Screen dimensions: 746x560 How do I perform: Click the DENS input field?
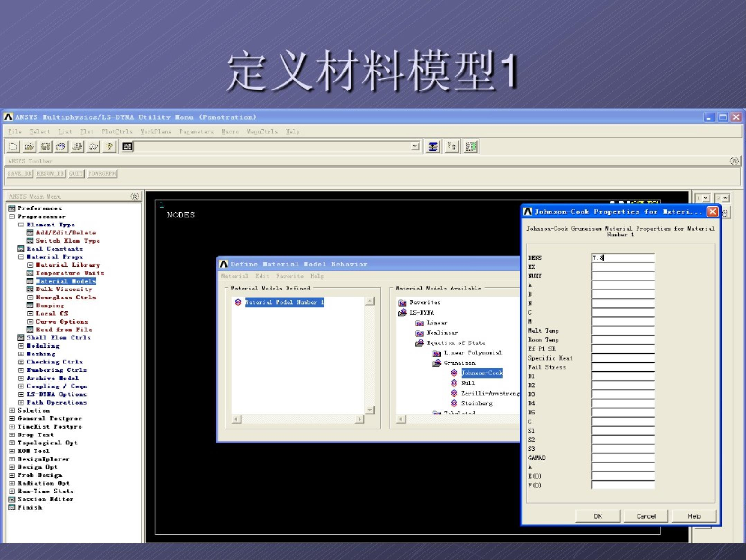(623, 258)
